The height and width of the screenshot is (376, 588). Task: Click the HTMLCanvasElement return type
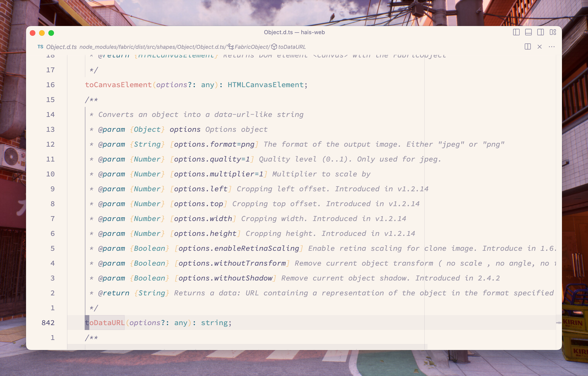point(265,85)
